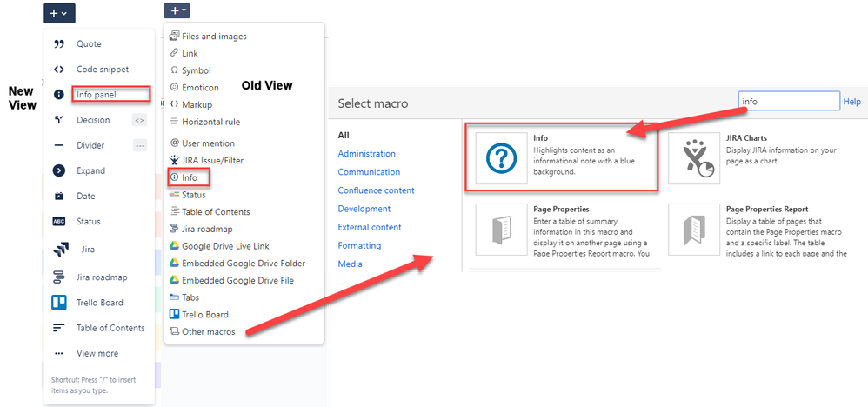Click the Decision shortcut hint badge
Image resolution: width=868 pixels, height=407 pixels.
click(x=139, y=120)
